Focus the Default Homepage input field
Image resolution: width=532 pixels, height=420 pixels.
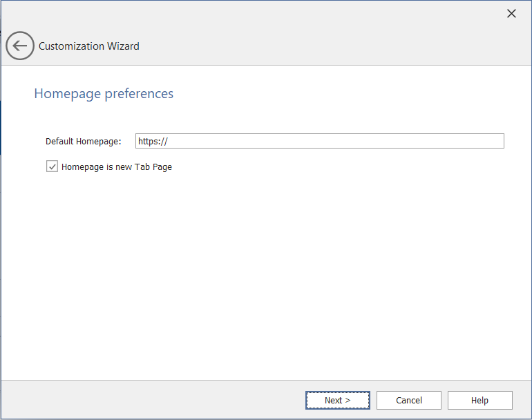(x=319, y=141)
